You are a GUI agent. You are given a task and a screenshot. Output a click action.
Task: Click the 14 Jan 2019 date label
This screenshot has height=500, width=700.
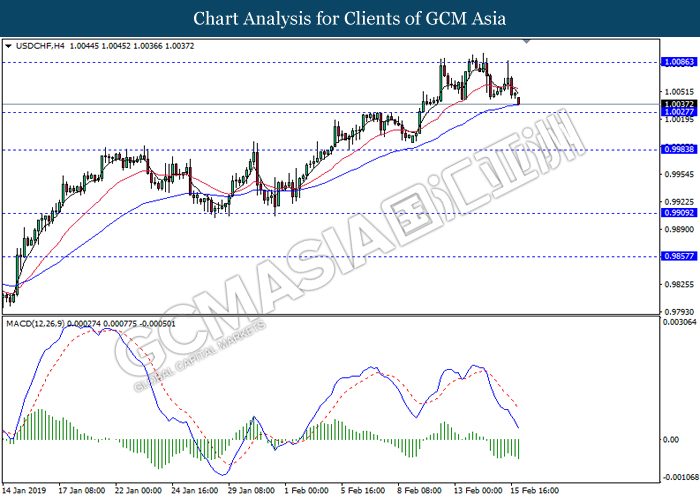[x=24, y=491]
